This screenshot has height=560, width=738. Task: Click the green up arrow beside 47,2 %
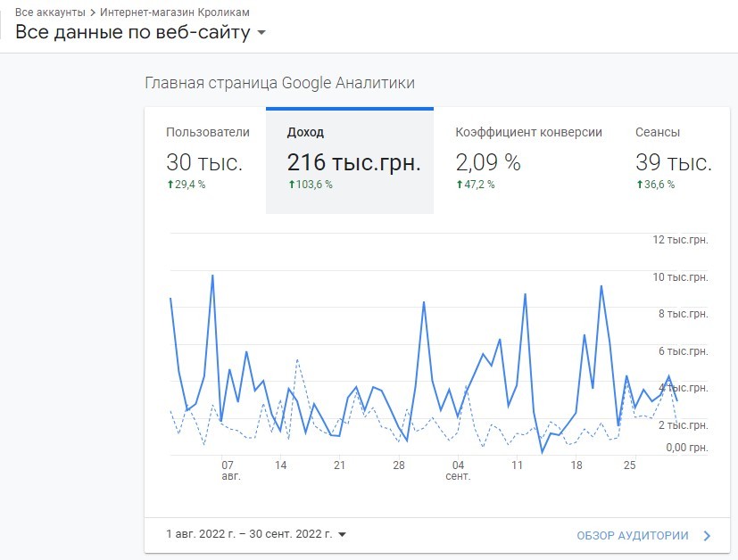[460, 185]
